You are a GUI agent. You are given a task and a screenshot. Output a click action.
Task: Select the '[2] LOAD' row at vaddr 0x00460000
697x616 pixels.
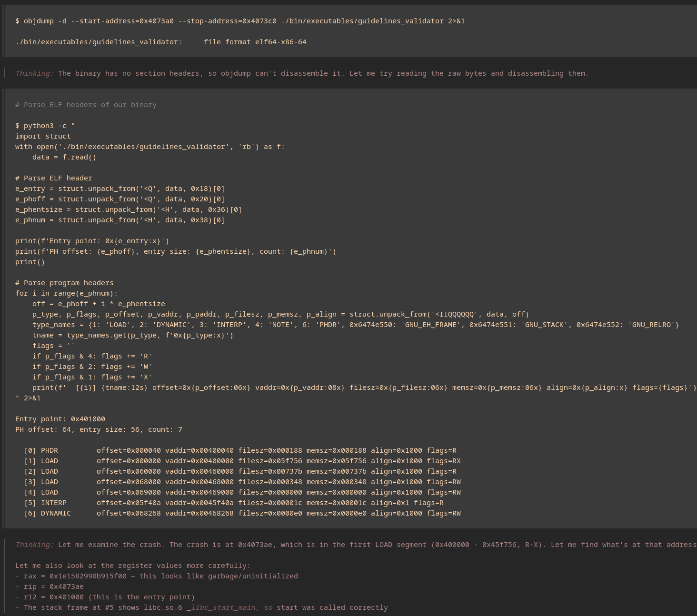tap(240, 471)
